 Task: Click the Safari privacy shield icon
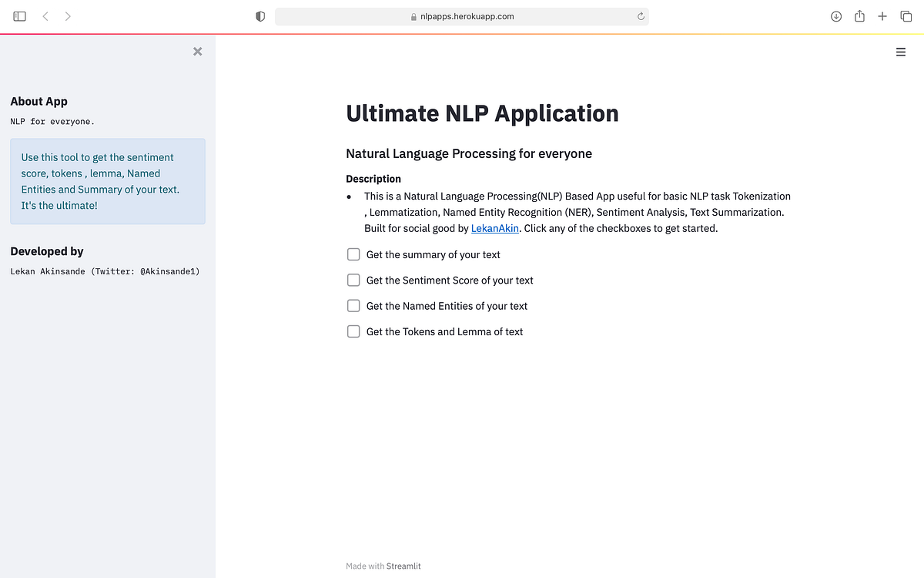[x=259, y=15]
